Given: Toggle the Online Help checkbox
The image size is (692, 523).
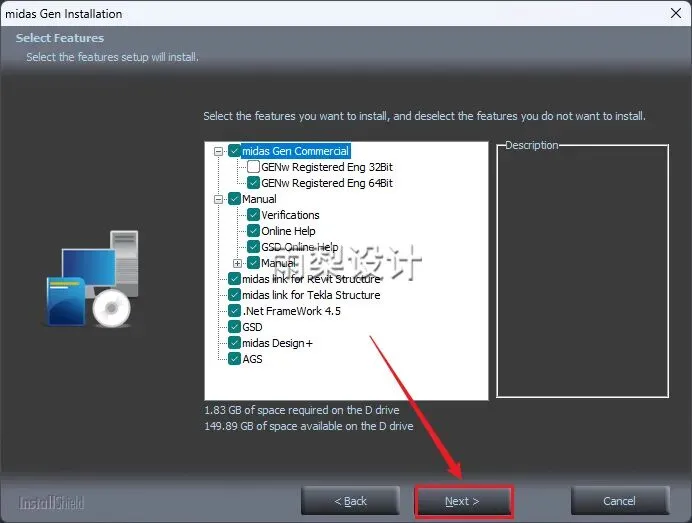Looking at the screenshot, I should coord(253,231).
